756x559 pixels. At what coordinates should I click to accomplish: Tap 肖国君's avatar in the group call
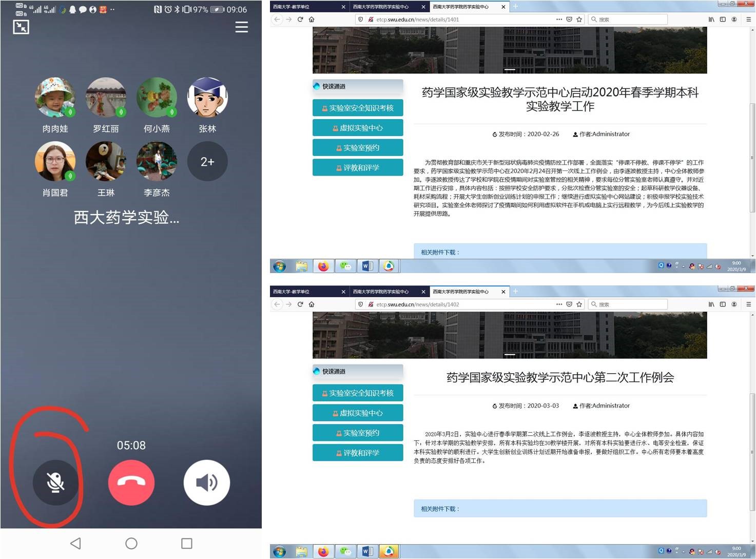click(x=55, y=162)
